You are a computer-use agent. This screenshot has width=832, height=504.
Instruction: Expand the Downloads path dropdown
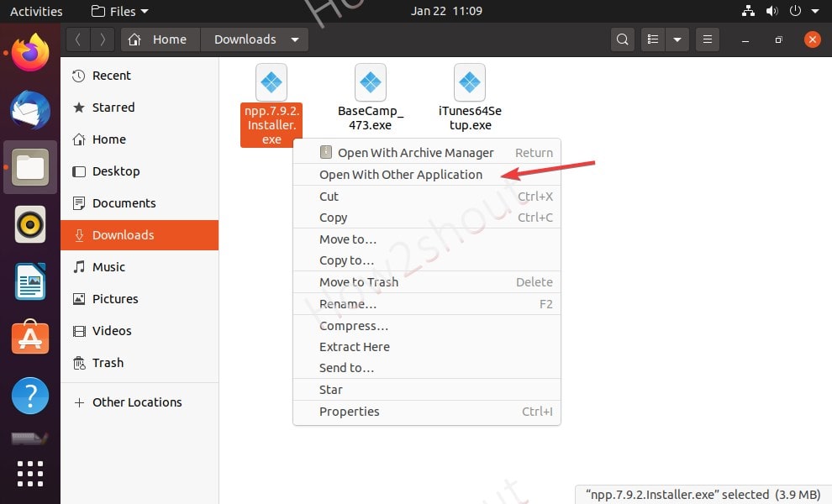click(x=294, y=39)
